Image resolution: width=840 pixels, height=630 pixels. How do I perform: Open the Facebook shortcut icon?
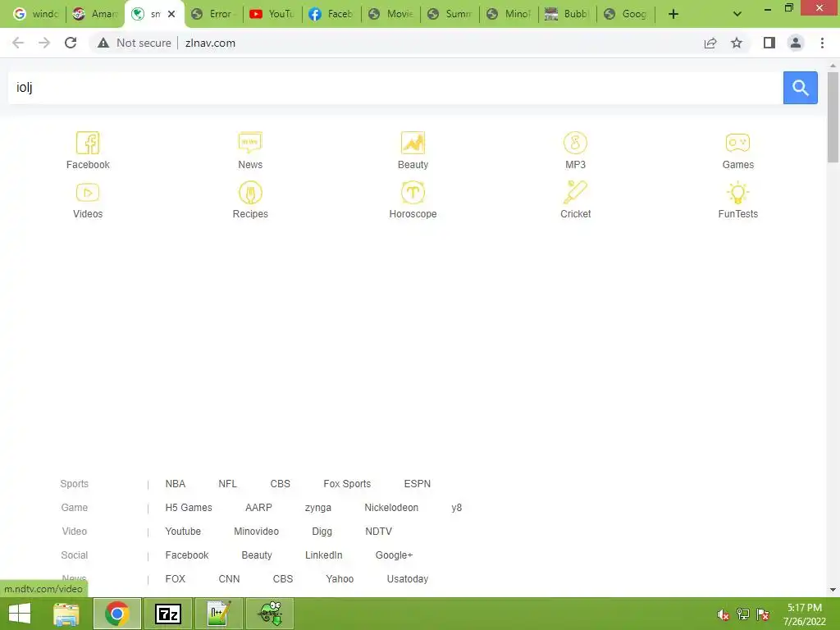coord(88,143)
